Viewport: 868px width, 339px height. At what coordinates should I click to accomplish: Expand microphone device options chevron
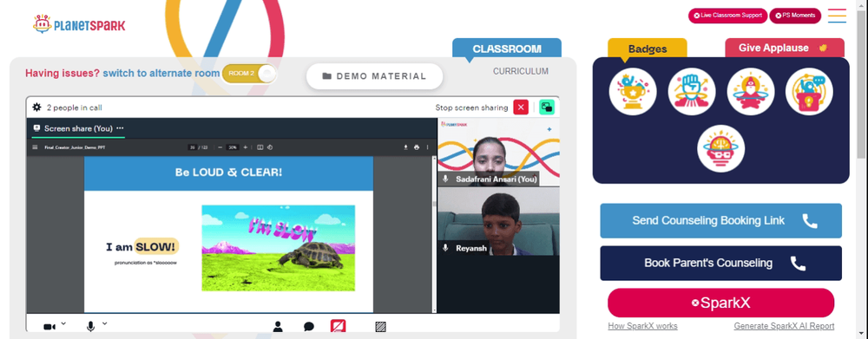click(x=105, y=323)
